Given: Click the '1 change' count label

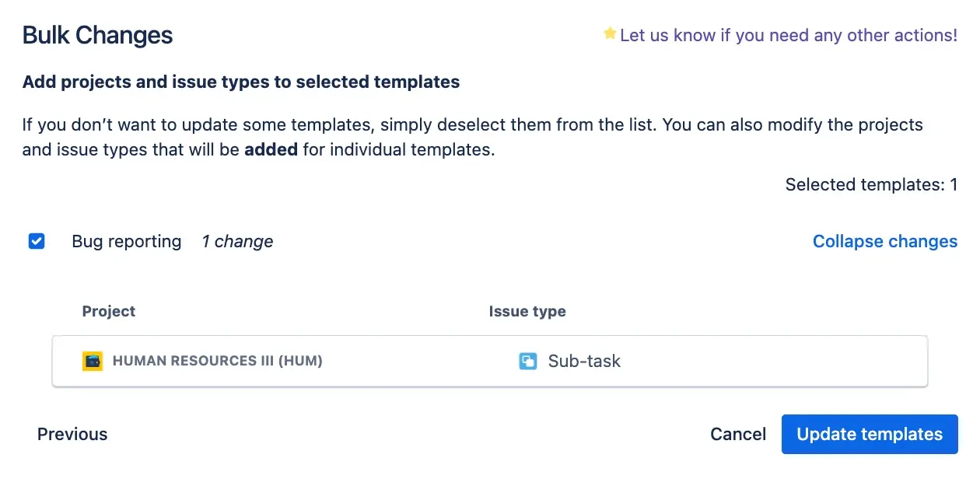Looking at the screenshot, I should 237,241.
